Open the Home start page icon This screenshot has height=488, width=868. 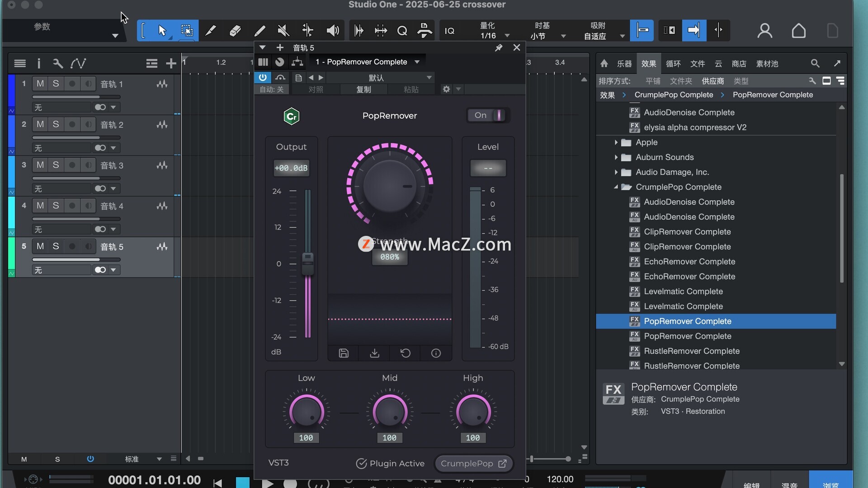point(798,31)
